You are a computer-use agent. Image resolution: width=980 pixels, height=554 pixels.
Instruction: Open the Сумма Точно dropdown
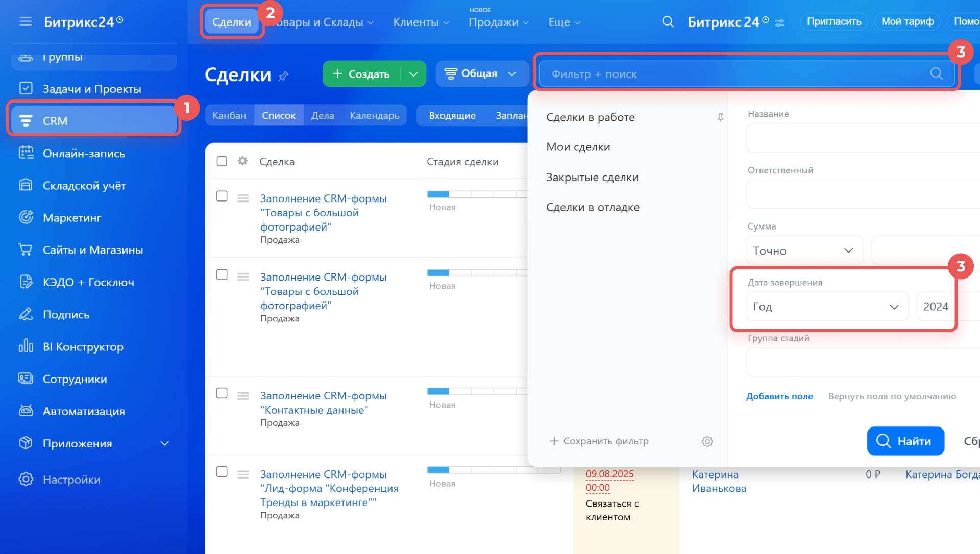point(804,250)
